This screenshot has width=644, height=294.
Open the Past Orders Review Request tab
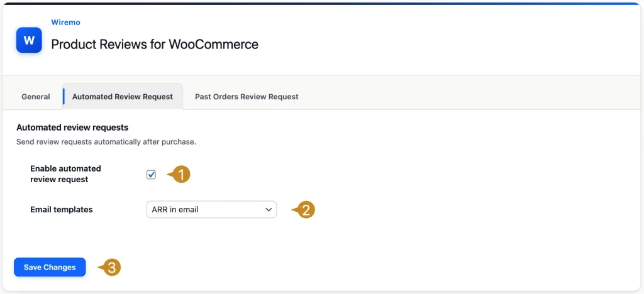click(247, 97)
